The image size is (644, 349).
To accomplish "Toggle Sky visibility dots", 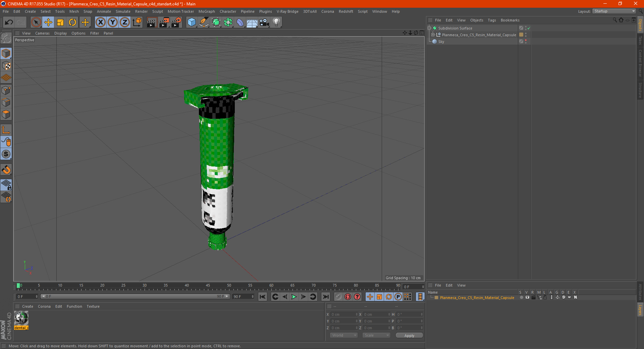I will [526, 41].
